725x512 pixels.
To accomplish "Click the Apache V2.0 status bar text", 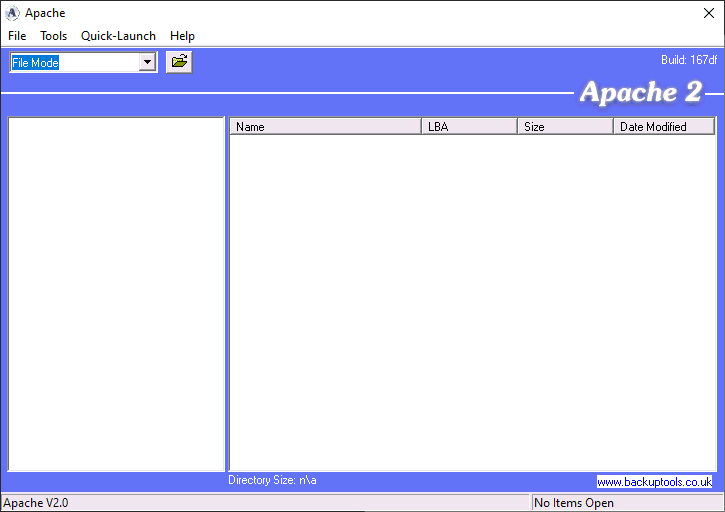I will (36, 503).
